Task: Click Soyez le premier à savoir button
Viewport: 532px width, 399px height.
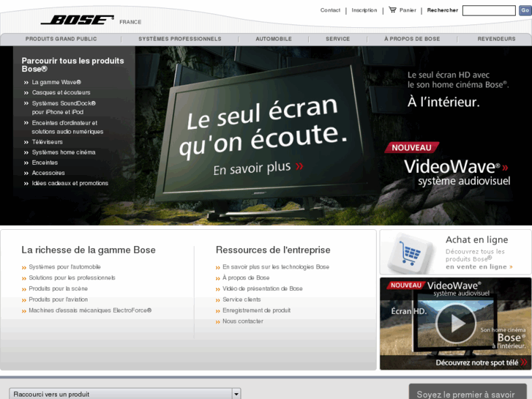Action: pos(468,392)
